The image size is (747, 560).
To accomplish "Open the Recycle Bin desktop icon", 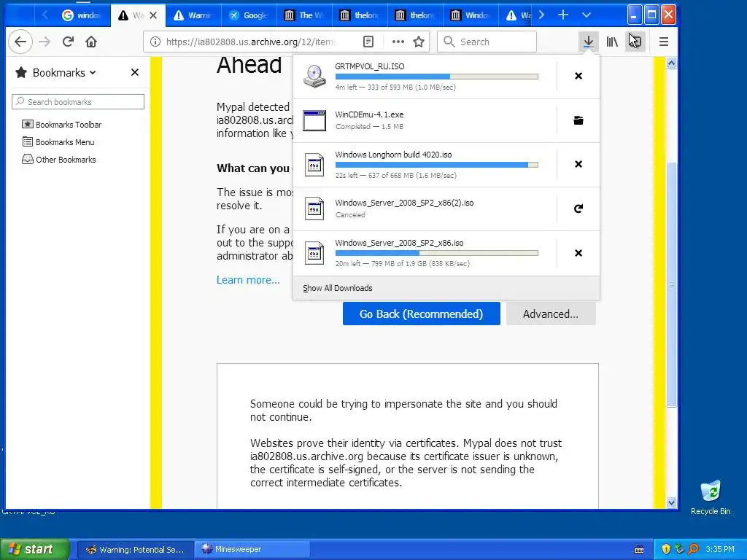I will click(711, 498).
